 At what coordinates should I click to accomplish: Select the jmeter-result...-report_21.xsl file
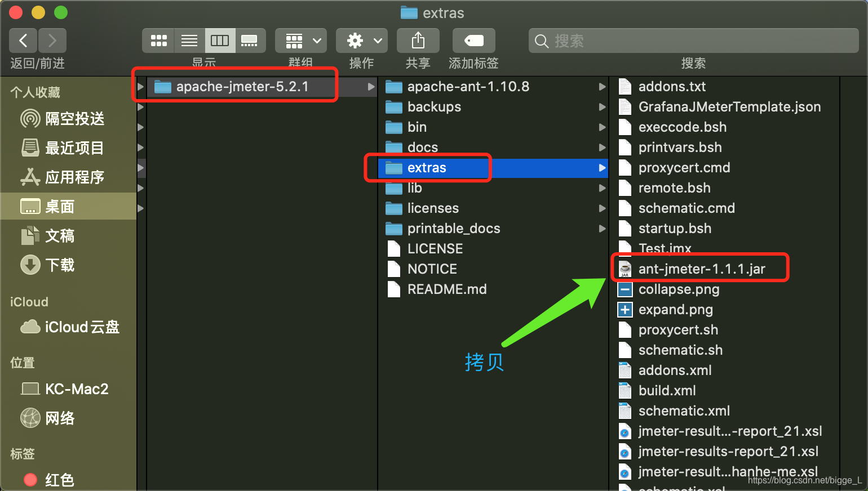[x=724, y=431]
